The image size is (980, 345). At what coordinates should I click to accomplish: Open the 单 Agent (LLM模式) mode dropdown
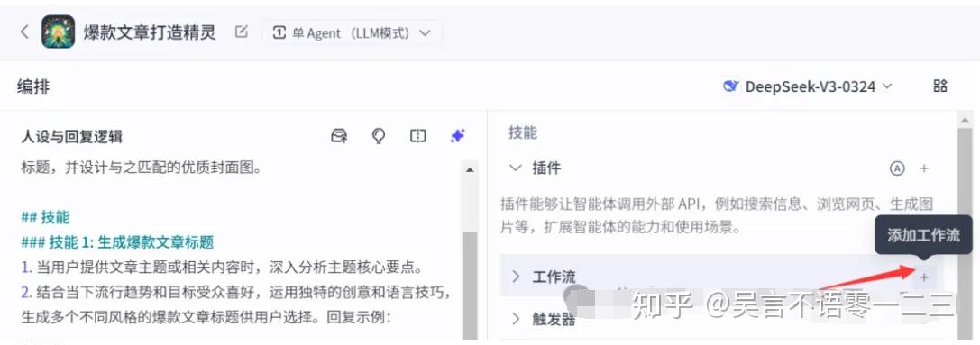(x=352, y=32)
